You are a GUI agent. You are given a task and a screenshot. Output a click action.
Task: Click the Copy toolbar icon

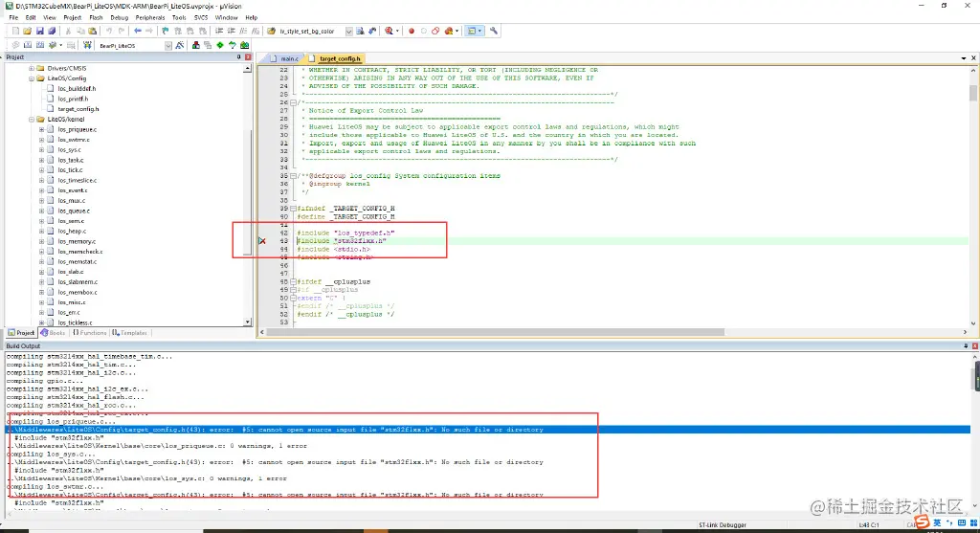point(80,31)
